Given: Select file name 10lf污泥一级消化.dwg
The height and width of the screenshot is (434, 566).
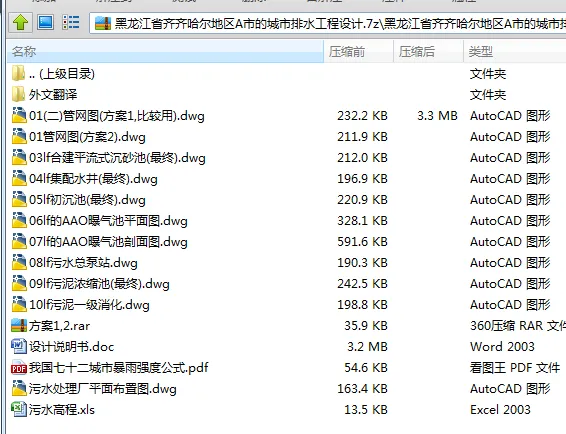Looking at the screenshot, I should pos(89,305).
